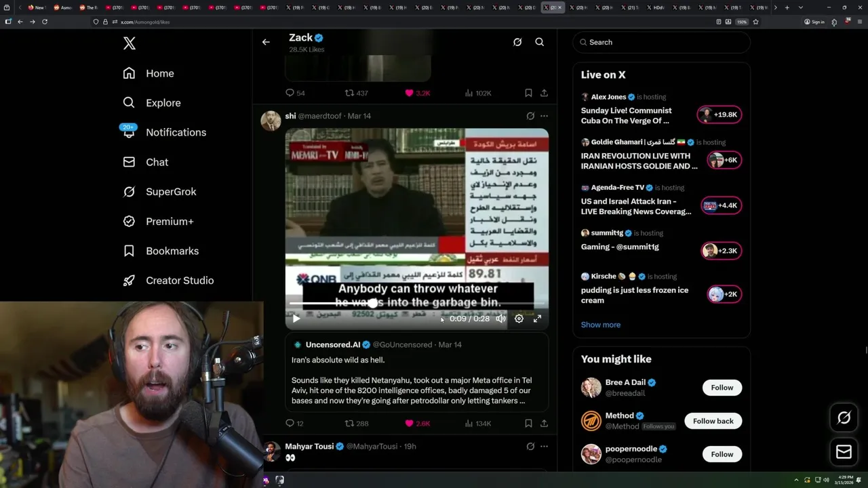This screenshot has height=488, width=868.
Task: Follow poopernoodle
Action: point(722,454)
